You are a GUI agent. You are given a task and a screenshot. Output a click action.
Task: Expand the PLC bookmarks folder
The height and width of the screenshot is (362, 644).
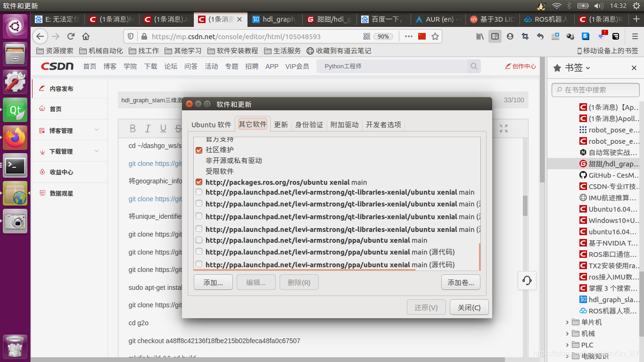click(x=567, y=345)
